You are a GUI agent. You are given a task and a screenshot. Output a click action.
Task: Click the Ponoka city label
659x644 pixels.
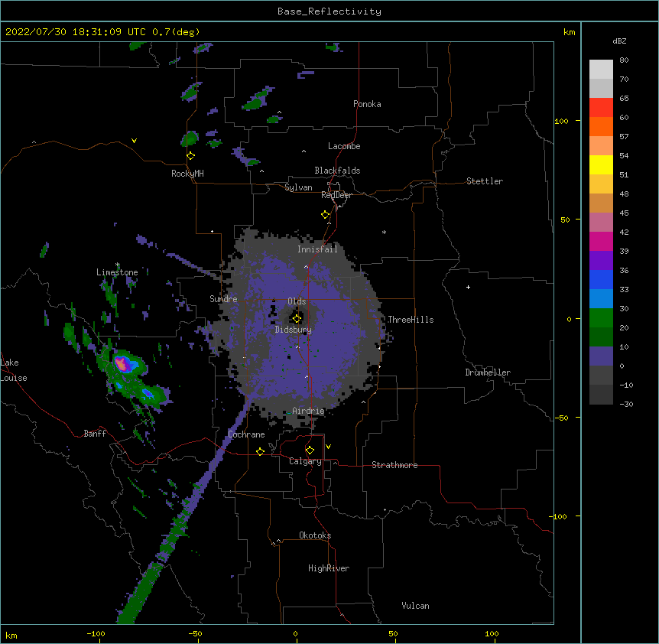pos(367,104)
